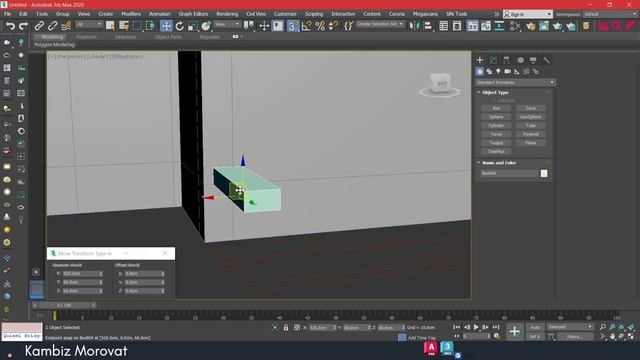Activate the Select and Rotate tool
Image resolution: width=640 pixels, height=360 pixels.
point(180,26)
